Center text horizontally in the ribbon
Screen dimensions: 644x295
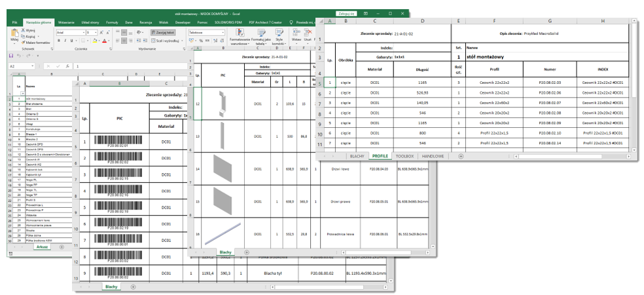(x=124, y=41)
